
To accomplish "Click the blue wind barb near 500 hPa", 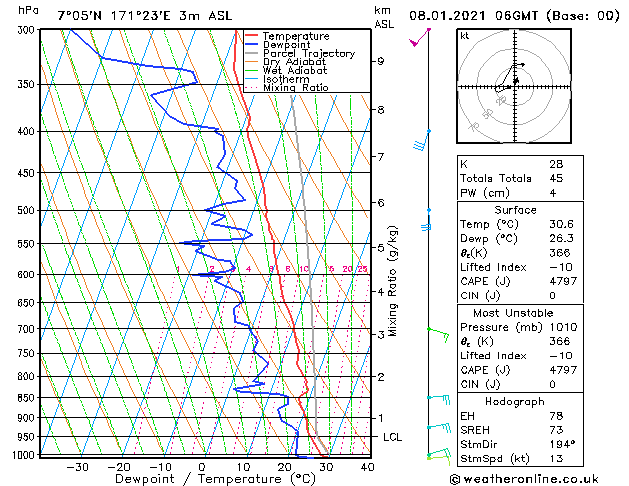I will (x=426, y=220).
